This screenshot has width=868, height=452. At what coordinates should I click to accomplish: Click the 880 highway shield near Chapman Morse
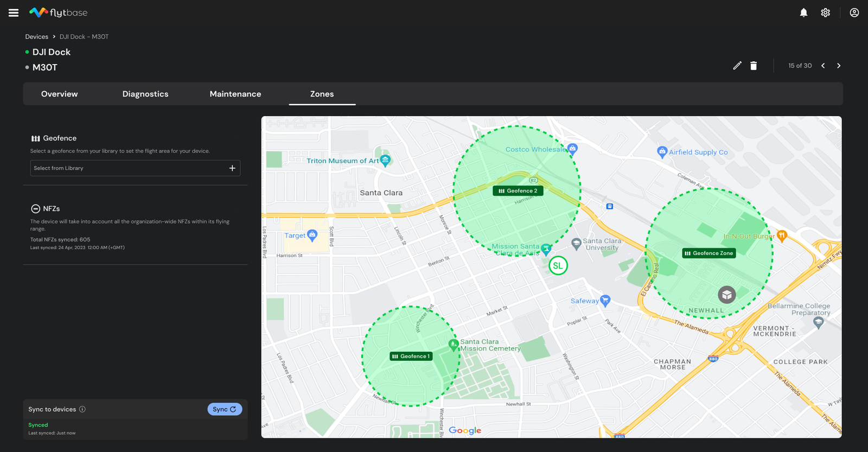click(713, 359)
